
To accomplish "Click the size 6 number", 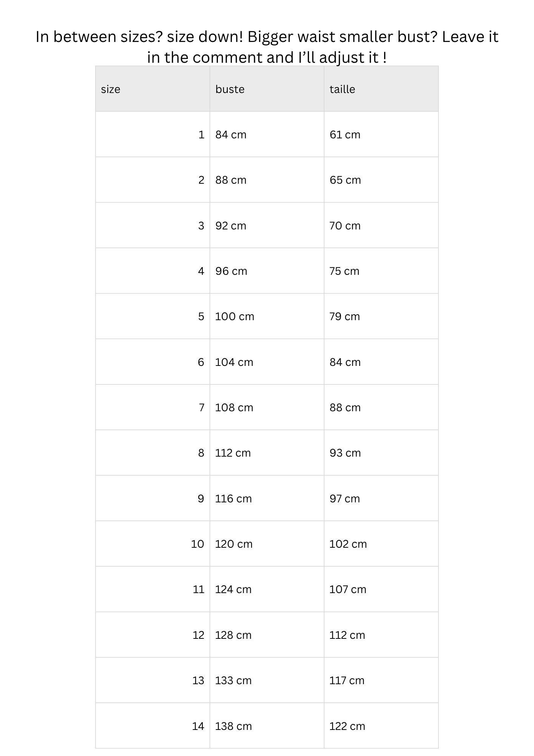I will 201,362.
